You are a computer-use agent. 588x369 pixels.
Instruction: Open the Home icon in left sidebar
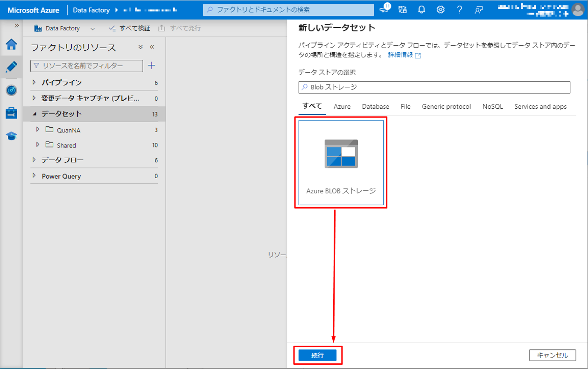click(x=11, y=44)
